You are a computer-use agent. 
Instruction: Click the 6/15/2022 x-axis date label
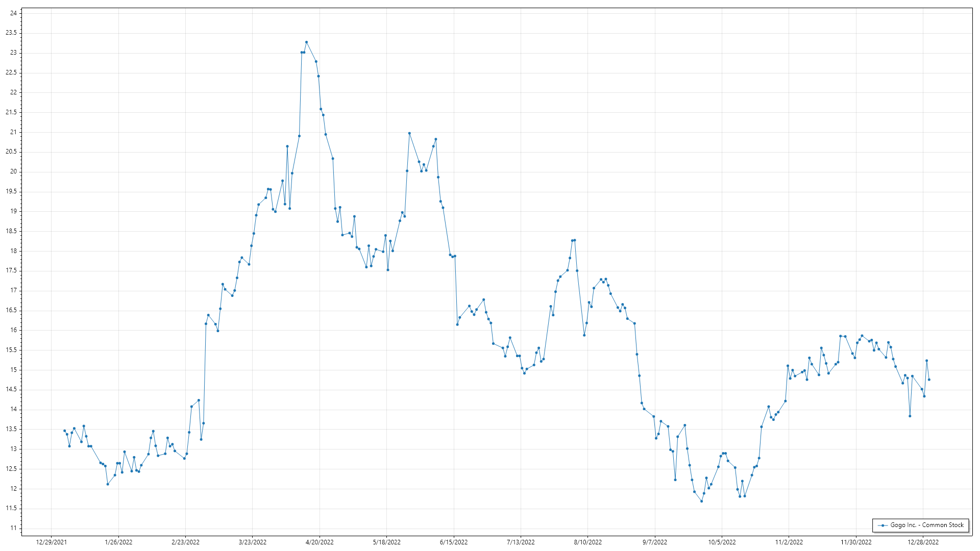[454, 542]
